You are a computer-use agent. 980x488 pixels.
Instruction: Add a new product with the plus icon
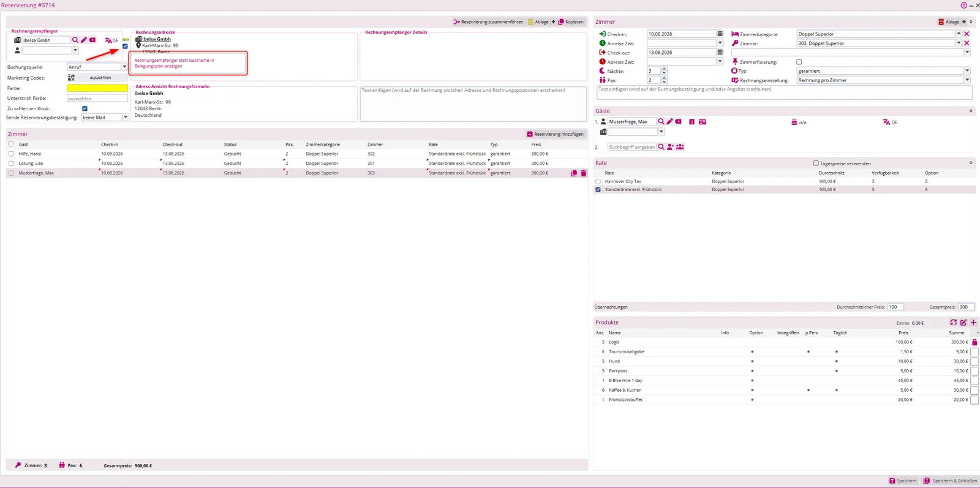973,323
